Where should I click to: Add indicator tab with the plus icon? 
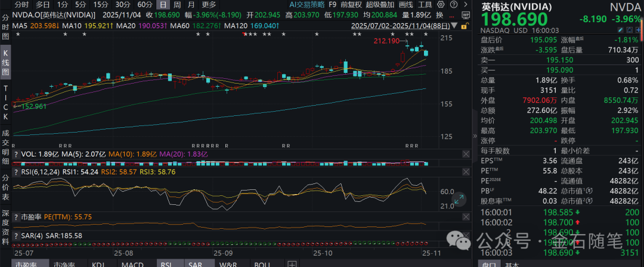pyautogui.click(x=292, y=263)
